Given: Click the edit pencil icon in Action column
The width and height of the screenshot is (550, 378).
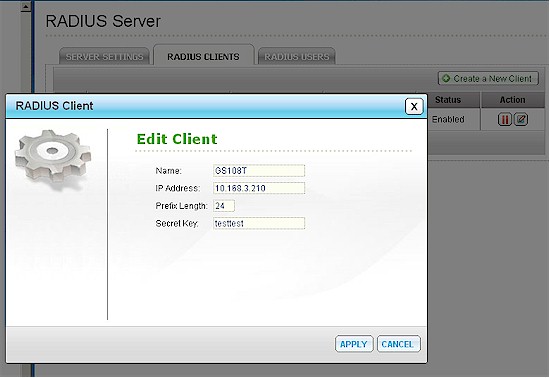Looking at the screenshot, I should pyautogui.click(x=521, y=120).
